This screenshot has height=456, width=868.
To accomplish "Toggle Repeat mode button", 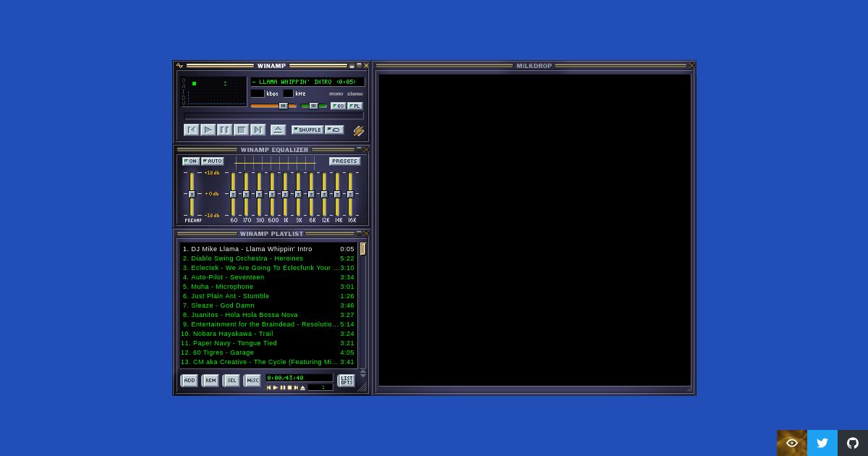I will (x=334, y=130).
